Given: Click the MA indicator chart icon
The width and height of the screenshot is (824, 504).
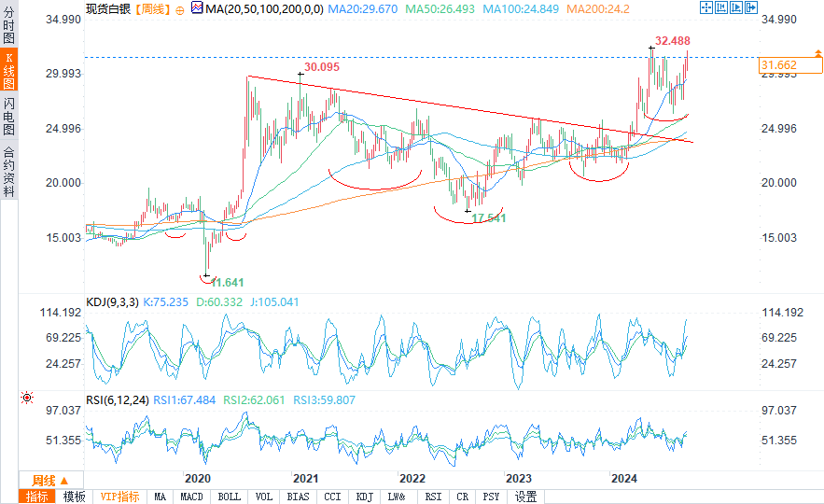Looking at the screenshot, I should 197,7.
